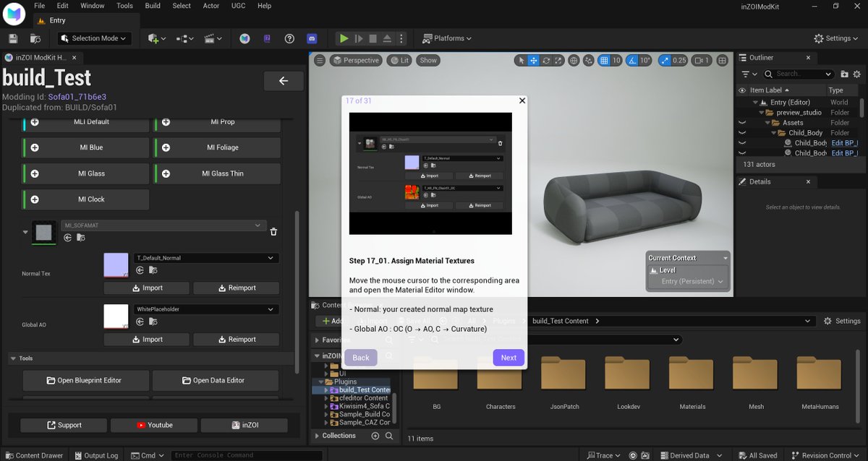
Task: Activate the Translate move tool
Action: tap(534, 61)
